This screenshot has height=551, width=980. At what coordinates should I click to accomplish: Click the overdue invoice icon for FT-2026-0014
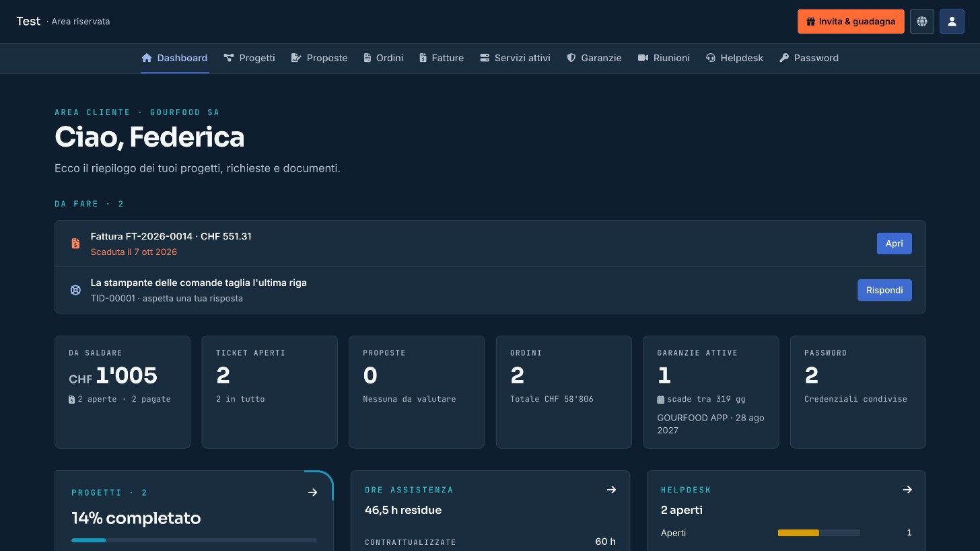(76, 244)
